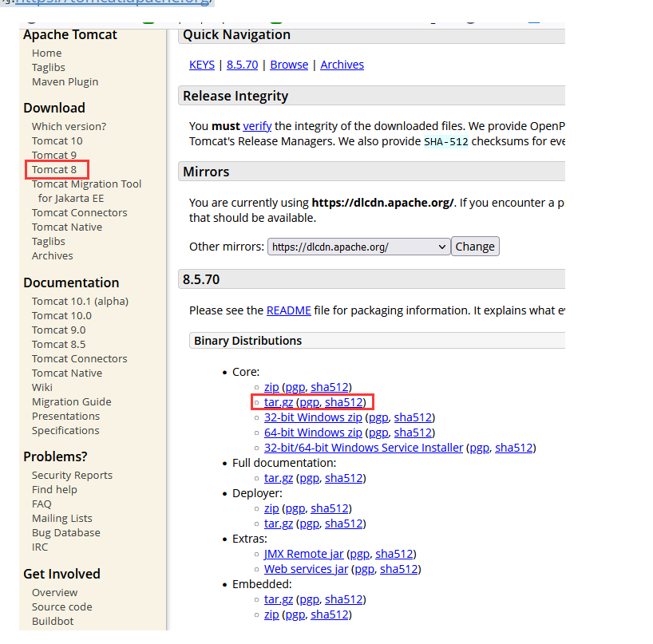Open pgp for Windows Service Installer

click(x=479, y=448)
